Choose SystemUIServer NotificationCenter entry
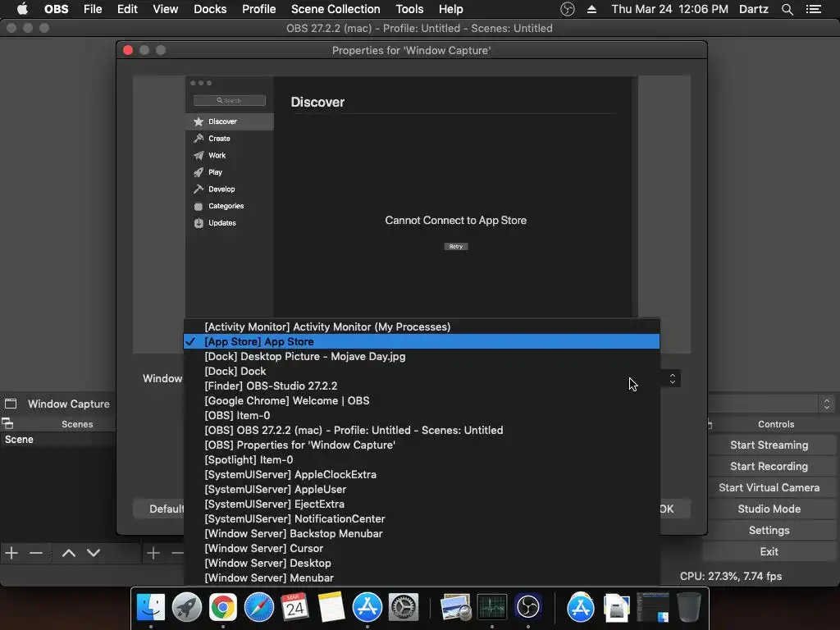This screenshot has width=840, height=630. [x=422, y=518]
